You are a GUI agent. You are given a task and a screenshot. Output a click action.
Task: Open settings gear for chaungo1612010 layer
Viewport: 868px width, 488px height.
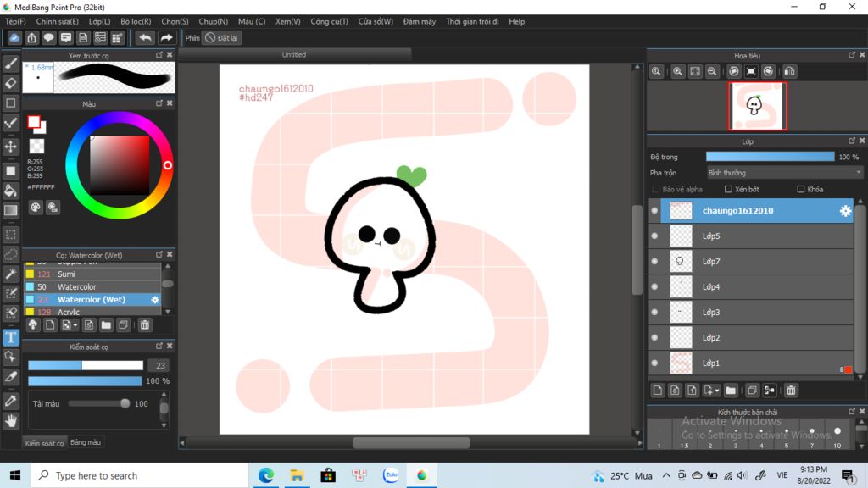(845, 211)
